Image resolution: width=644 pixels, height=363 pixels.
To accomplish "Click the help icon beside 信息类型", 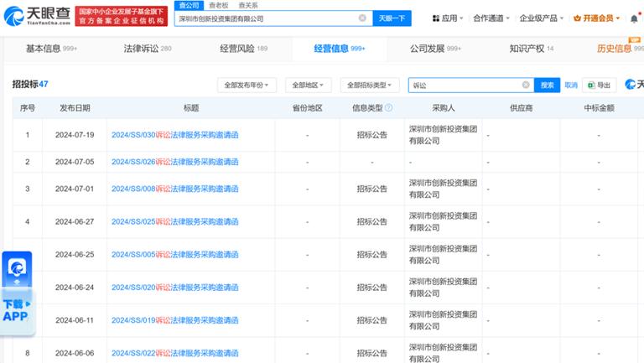I will tap(388, 108).
